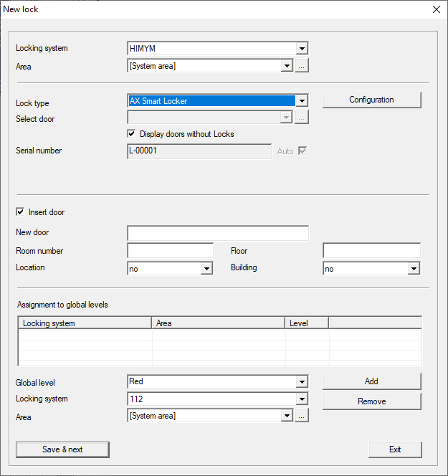Click the Configuration button
Viewport: 448px width, 476px height.
[x=371, y=100]
